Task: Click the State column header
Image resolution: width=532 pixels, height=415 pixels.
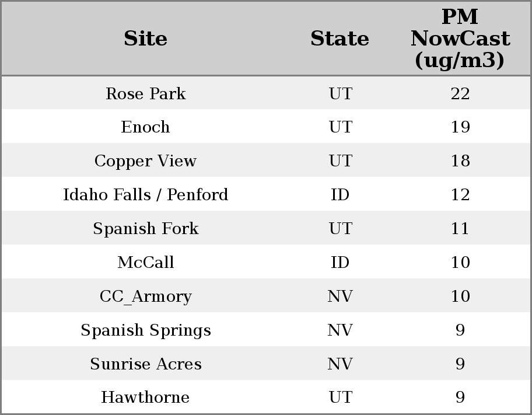Action: click(339, 39)
